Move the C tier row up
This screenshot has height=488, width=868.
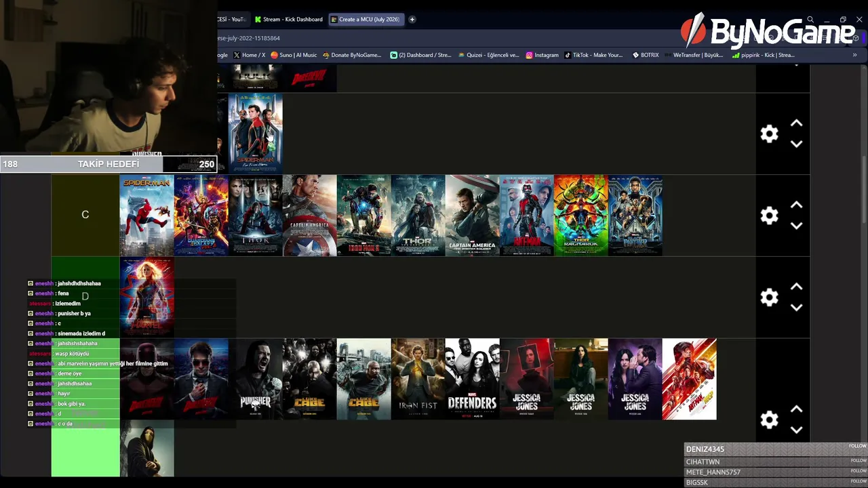(x=797, y=205)
